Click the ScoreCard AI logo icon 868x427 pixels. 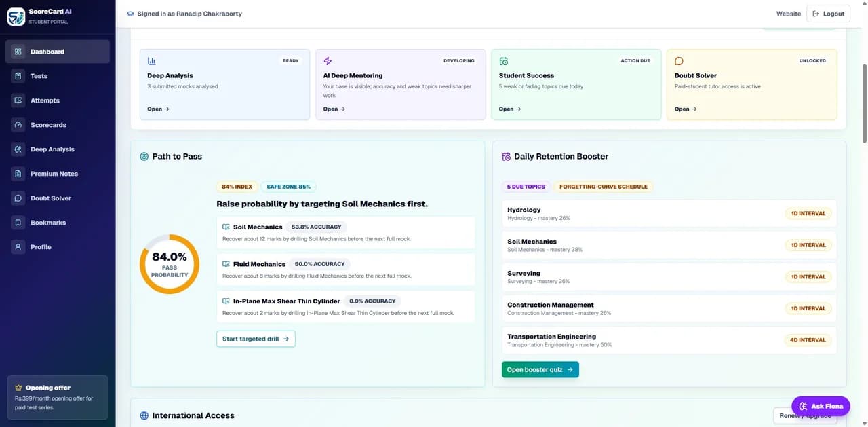coord(16,16)
